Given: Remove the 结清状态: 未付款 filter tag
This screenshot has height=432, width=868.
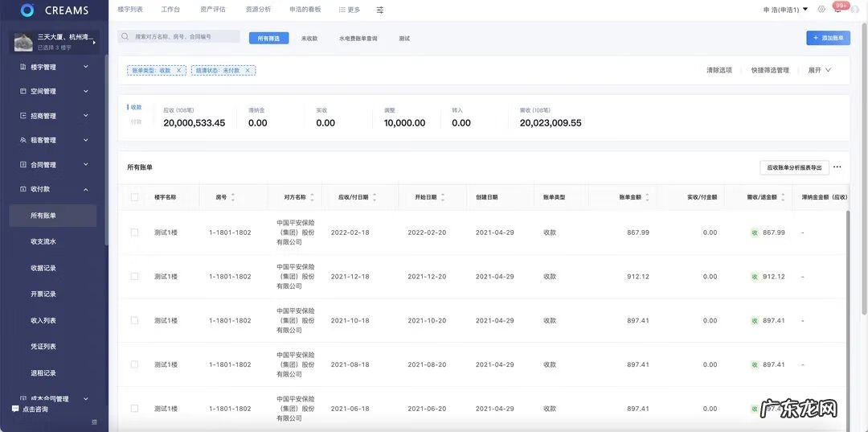Looking at the screenshot, I should pyautogui.click(x=248, y=71).
